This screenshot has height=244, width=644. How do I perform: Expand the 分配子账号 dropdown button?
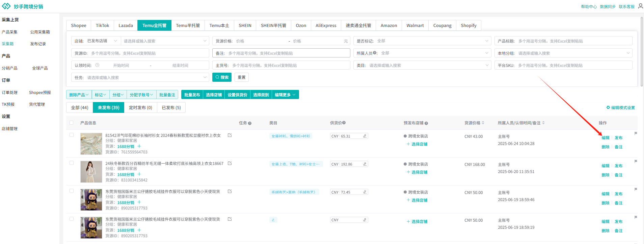141,95
